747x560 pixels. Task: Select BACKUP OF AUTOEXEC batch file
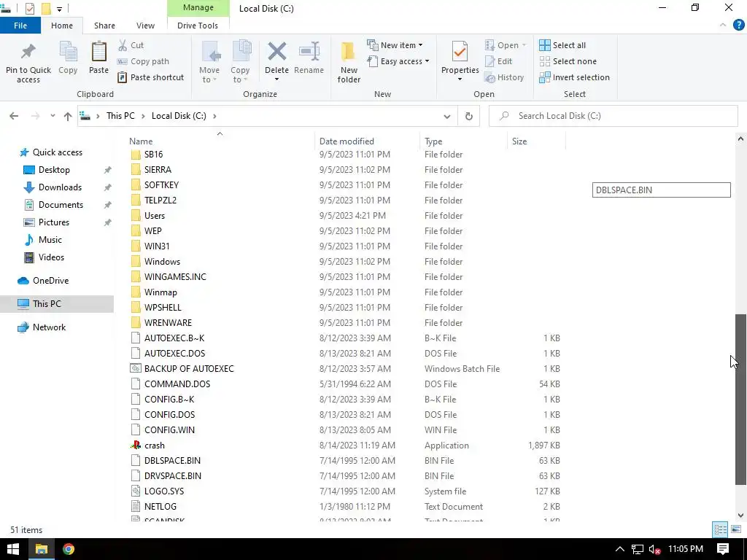tap(189, 368)
